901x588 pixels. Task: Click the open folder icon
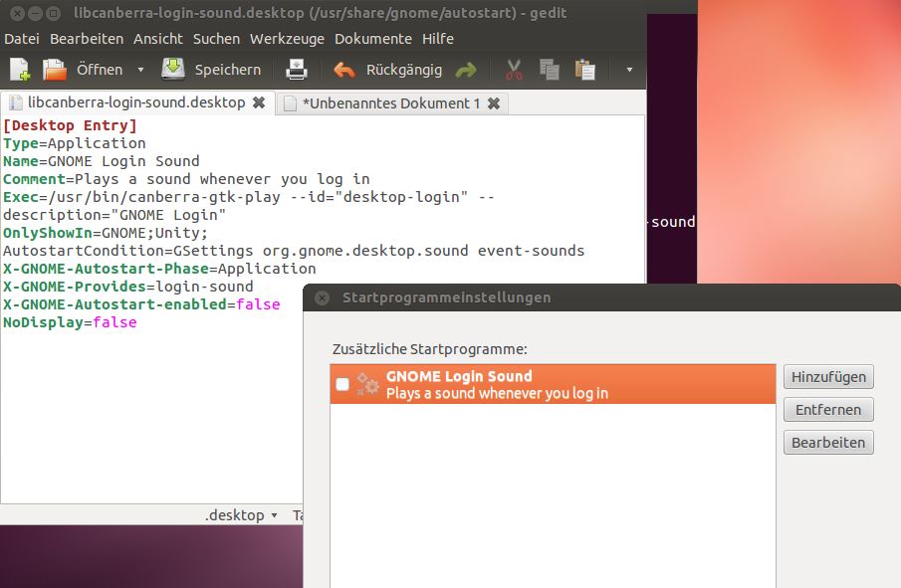[x=55, y=70]
